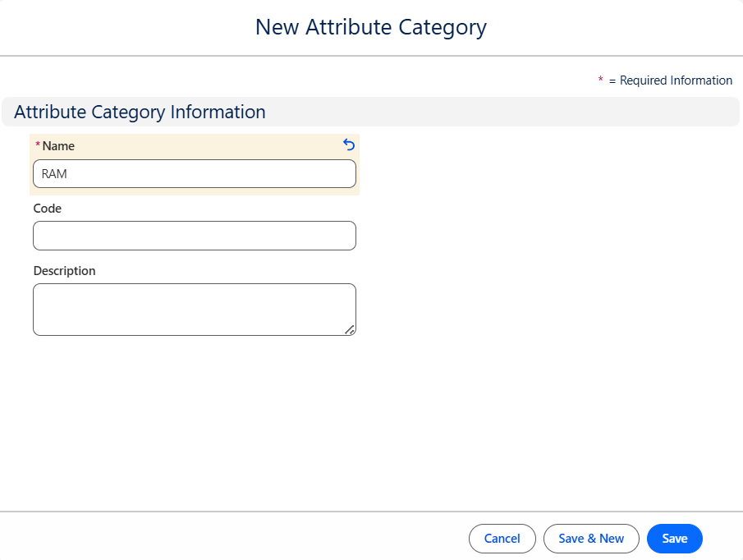Click the Name field label
Viewport: 743px width, 560px height.
click(58, 146)
